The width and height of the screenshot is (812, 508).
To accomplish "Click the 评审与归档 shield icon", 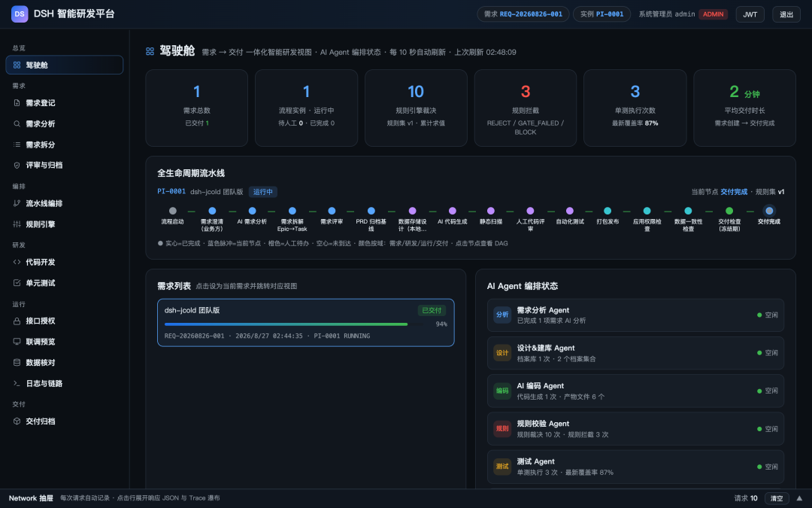I will (x=17, y=166).
